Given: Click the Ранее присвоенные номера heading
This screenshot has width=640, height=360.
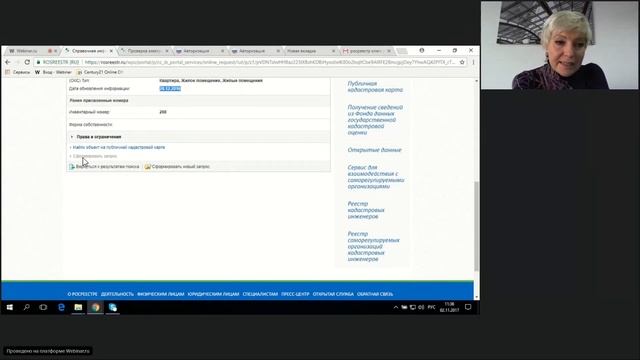Looking at the screenshot, I should (x=99, y=100).
